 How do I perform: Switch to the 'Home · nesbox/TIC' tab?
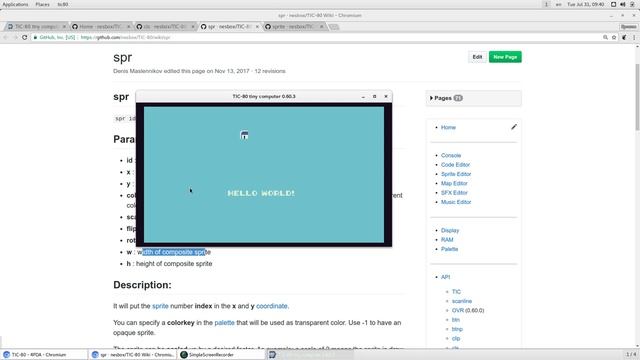(x=100, y=27)
